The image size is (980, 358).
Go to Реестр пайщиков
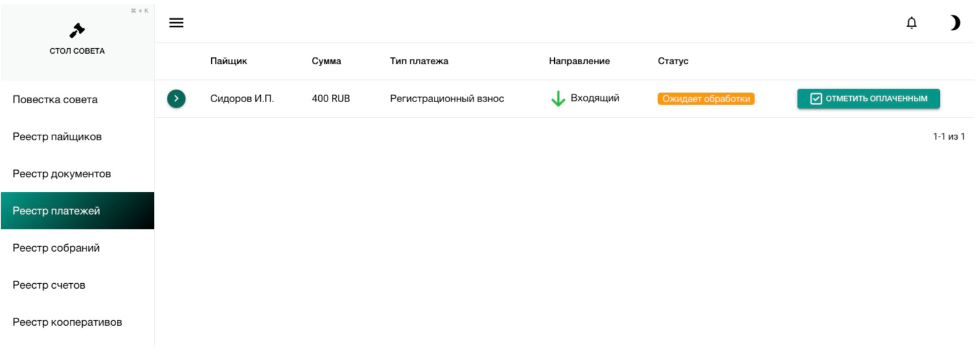point(57,137)
